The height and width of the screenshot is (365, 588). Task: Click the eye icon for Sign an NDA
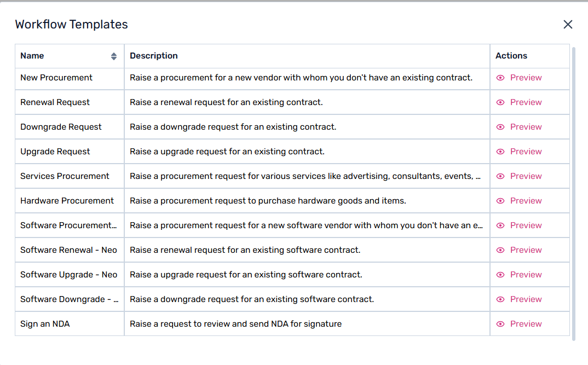(x=500, y=324)
